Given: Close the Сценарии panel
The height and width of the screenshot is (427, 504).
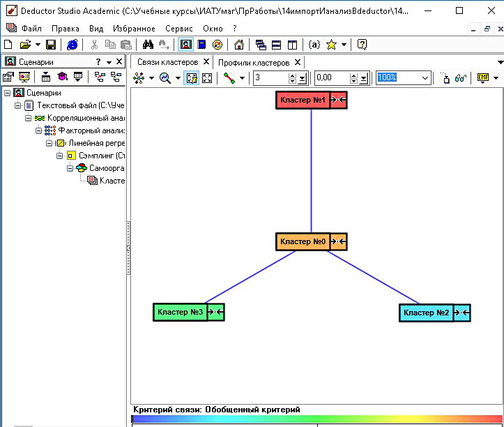Looking at the screenshot, I should (119, 61).
